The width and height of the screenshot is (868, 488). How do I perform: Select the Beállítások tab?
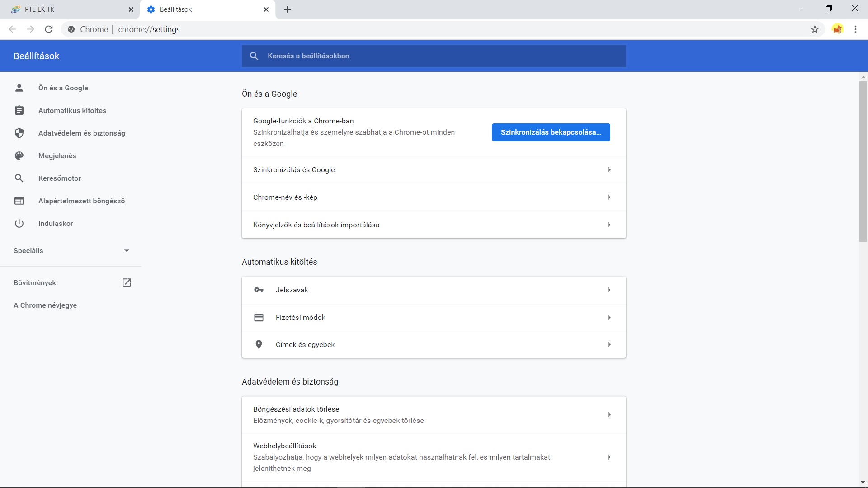[208, 9]
